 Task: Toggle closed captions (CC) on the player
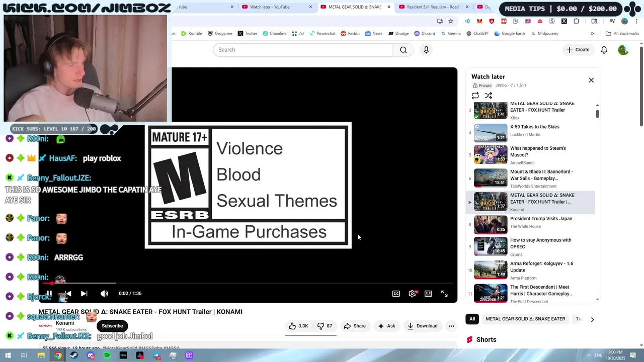[x=396, y=294]
